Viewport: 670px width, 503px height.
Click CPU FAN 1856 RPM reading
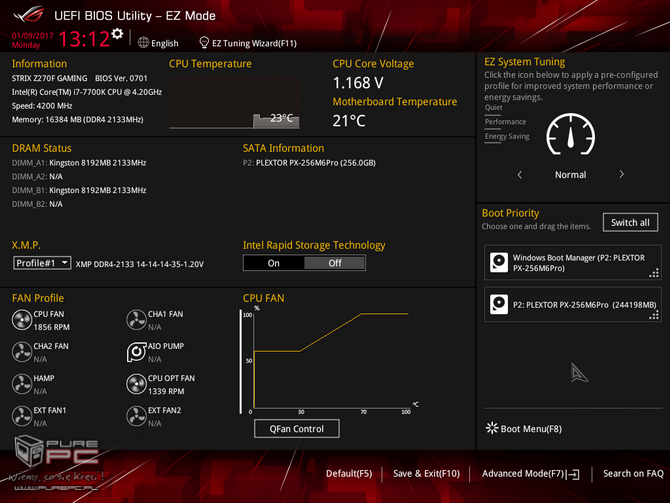51,327
